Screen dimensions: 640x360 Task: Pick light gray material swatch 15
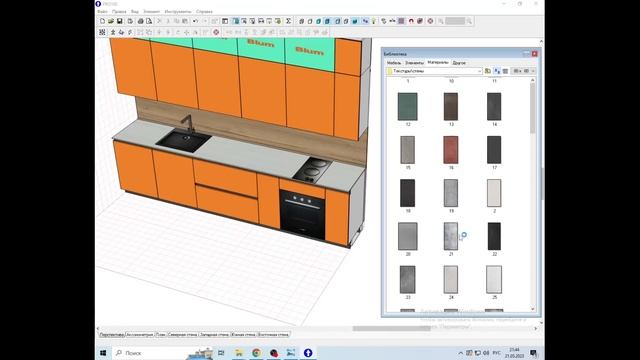pos(407,150)
